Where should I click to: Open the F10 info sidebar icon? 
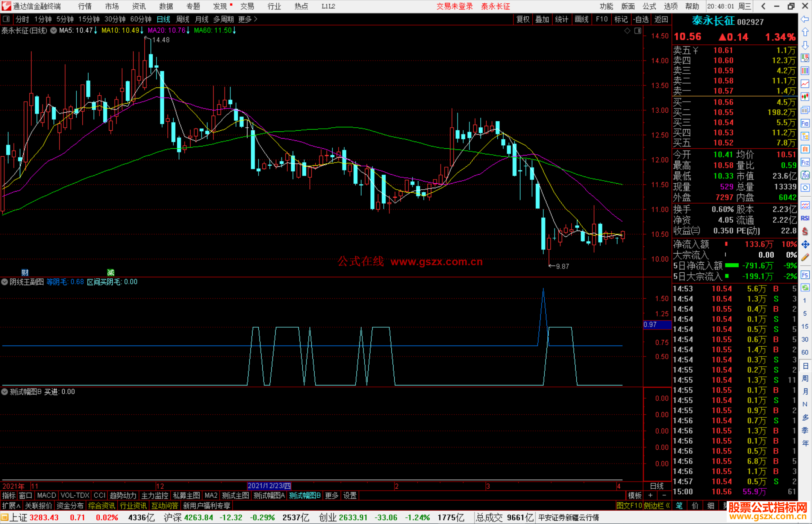pos(805,123)
